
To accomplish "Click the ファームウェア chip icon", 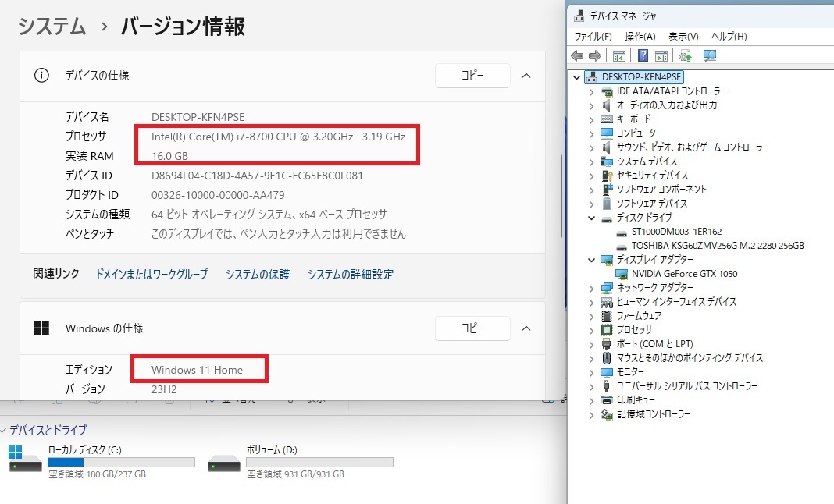I will point(606,316).
